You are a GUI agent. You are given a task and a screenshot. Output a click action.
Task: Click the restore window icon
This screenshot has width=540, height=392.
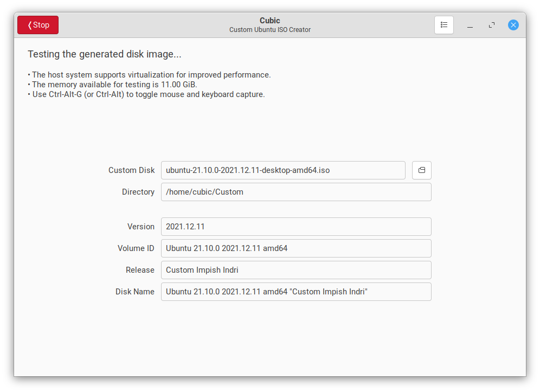coord(491,25)
